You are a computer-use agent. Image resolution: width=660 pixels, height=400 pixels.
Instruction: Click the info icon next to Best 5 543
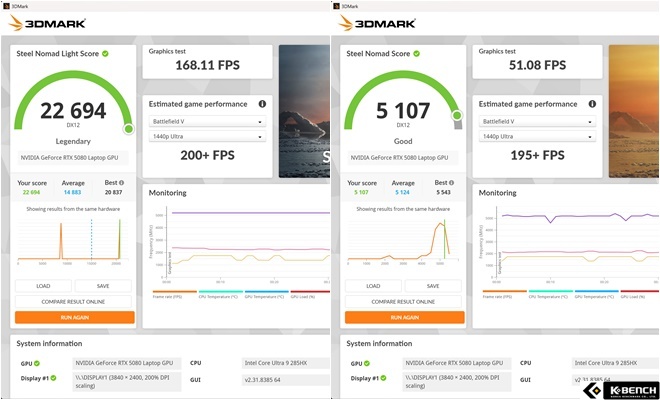point(452,183)
